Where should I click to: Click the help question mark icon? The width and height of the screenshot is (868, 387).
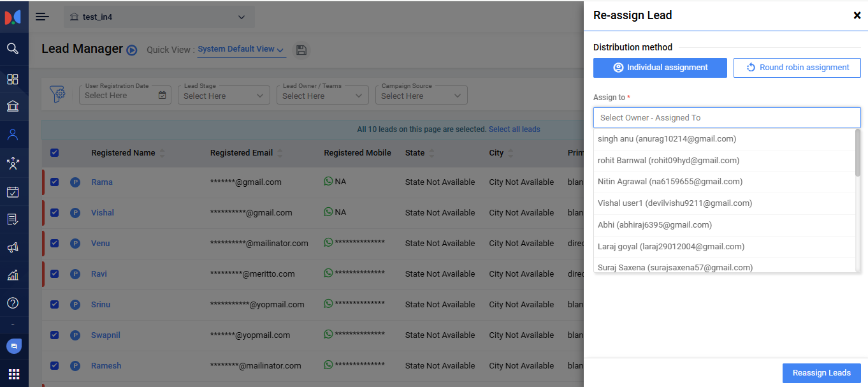coord(13,303)
